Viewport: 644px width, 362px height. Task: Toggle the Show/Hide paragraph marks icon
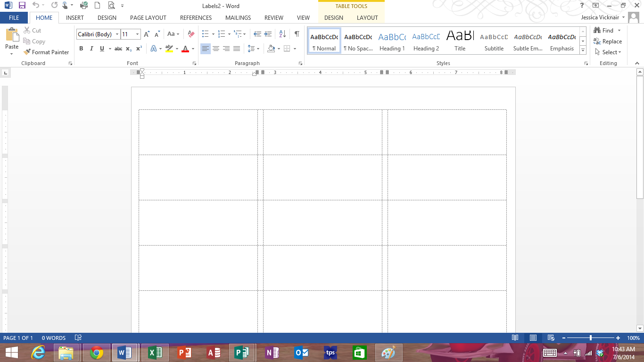(296, 33)
